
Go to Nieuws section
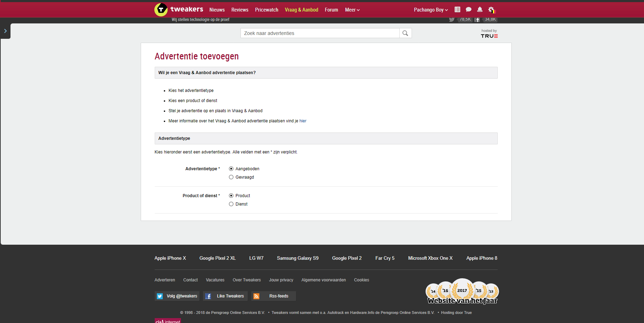coord(217,10)
